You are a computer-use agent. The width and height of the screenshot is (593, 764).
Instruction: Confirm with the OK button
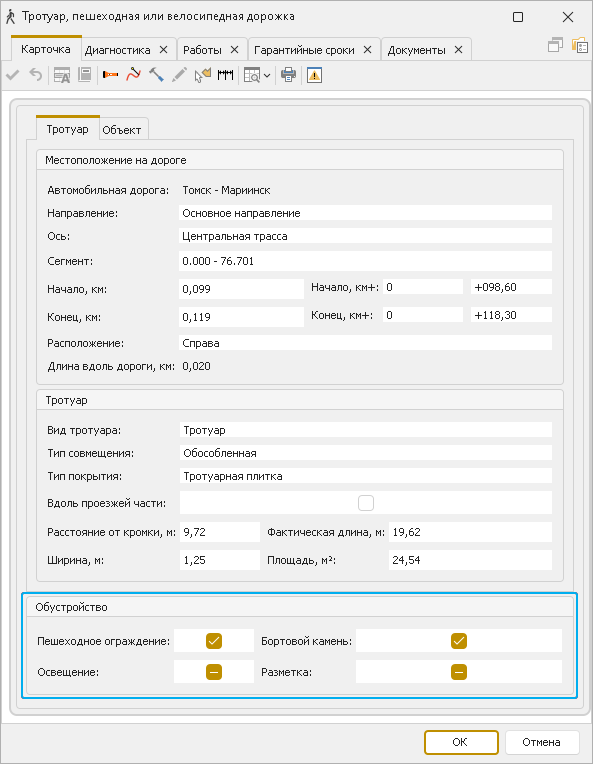[461, 742]
